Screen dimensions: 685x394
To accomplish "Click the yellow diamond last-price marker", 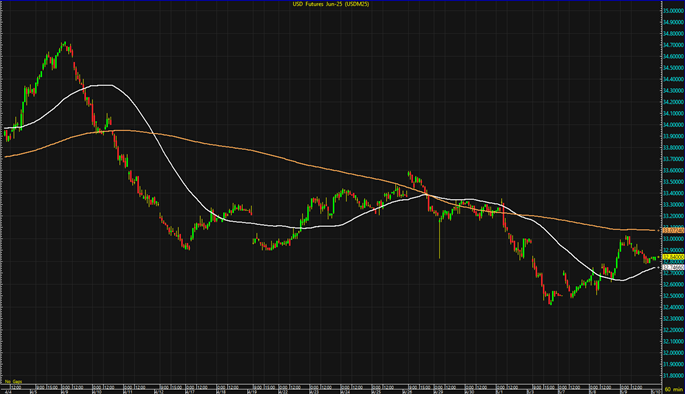I will (658, 257).
